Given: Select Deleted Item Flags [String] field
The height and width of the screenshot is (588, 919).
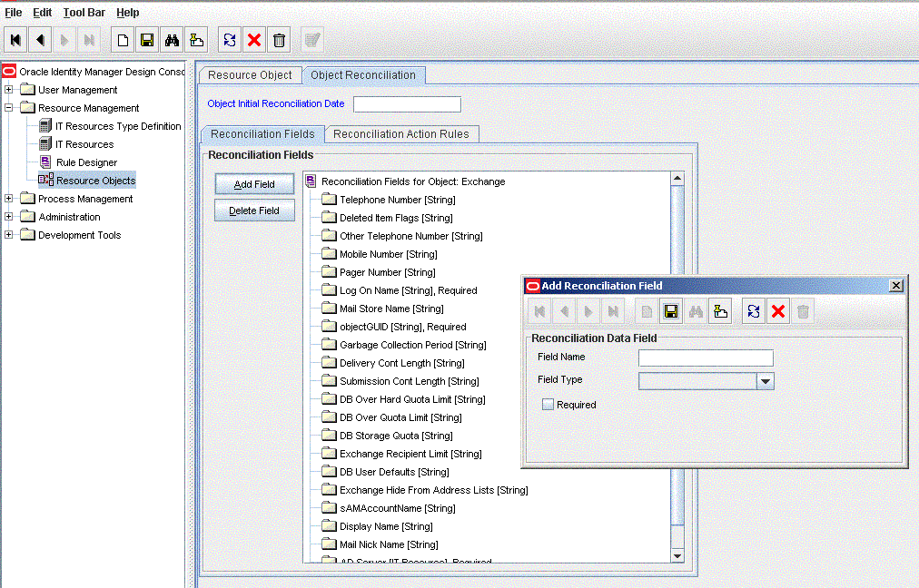Looking at the screenshot, I should [x=396, y=218].
